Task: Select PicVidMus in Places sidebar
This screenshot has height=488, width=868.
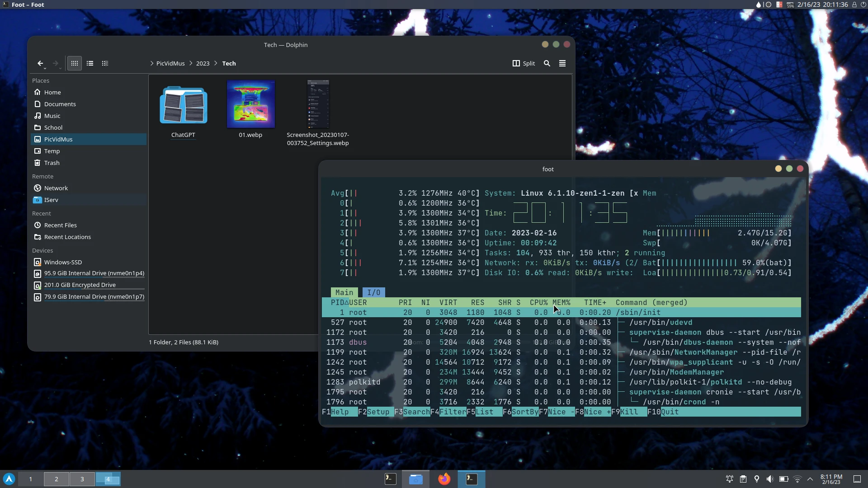Action: pyautogui.click(x=89, y=139)
